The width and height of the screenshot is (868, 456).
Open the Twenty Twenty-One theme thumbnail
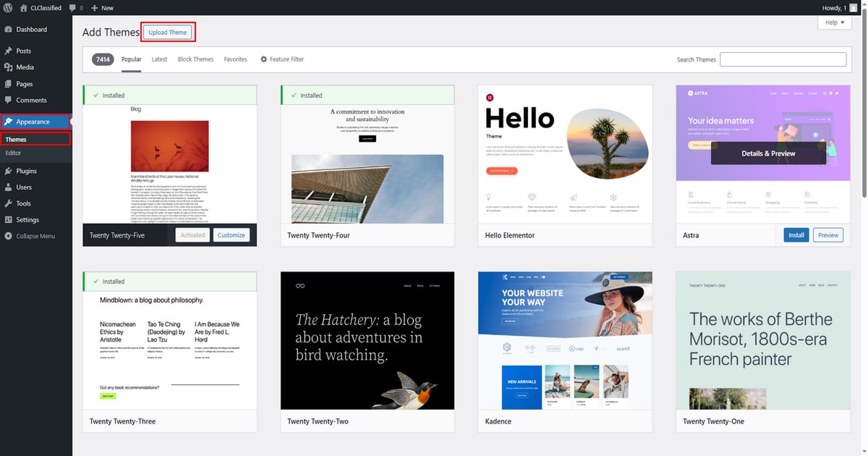pos(763,341)
